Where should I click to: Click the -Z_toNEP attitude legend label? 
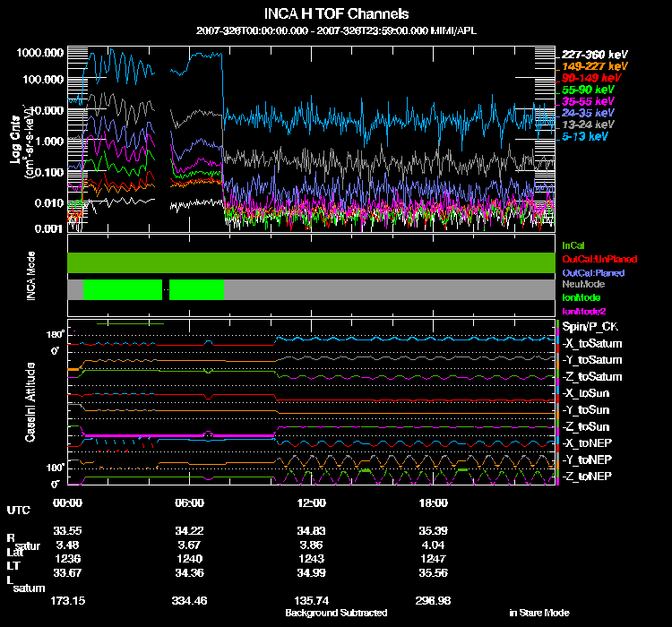pos(587,477)
